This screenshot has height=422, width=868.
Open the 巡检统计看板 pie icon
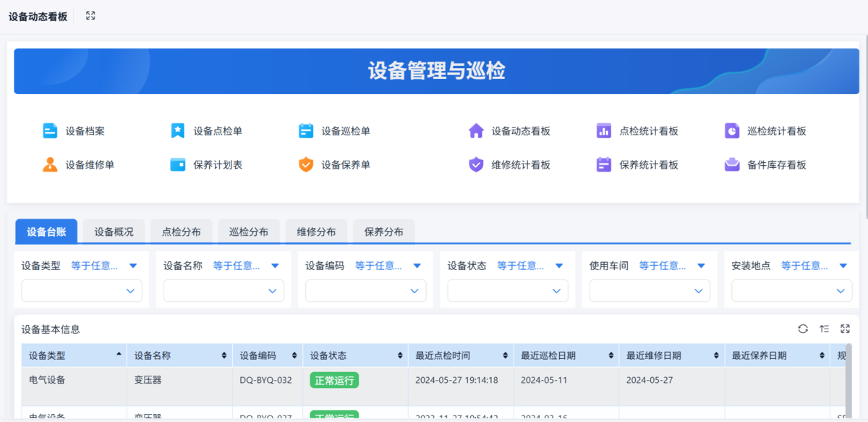(x=732, y=131)
